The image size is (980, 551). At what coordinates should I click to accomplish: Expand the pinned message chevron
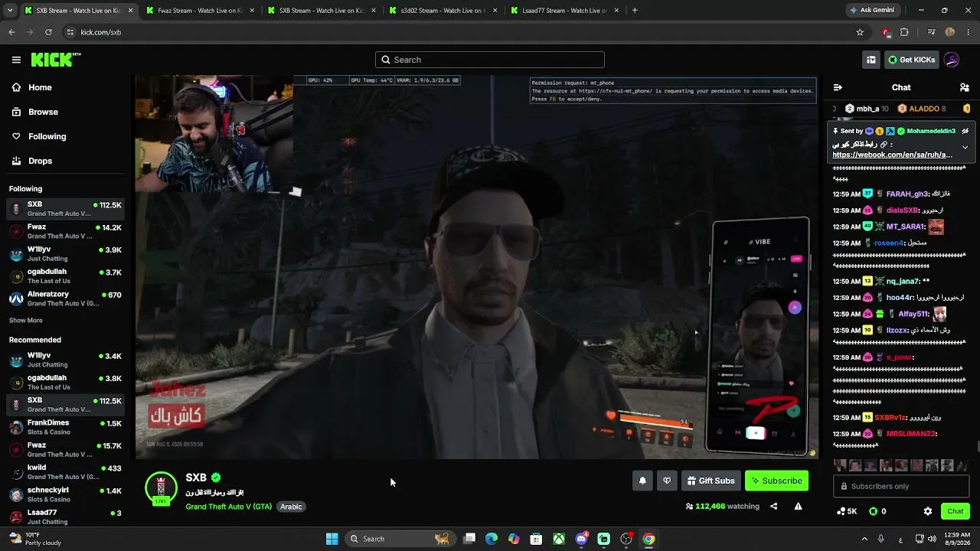[x=965, y=147]
